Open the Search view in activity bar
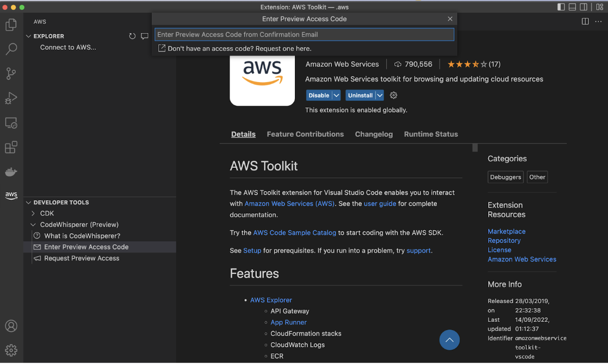This screenshot has width=608, height=364. click(11, 49)
